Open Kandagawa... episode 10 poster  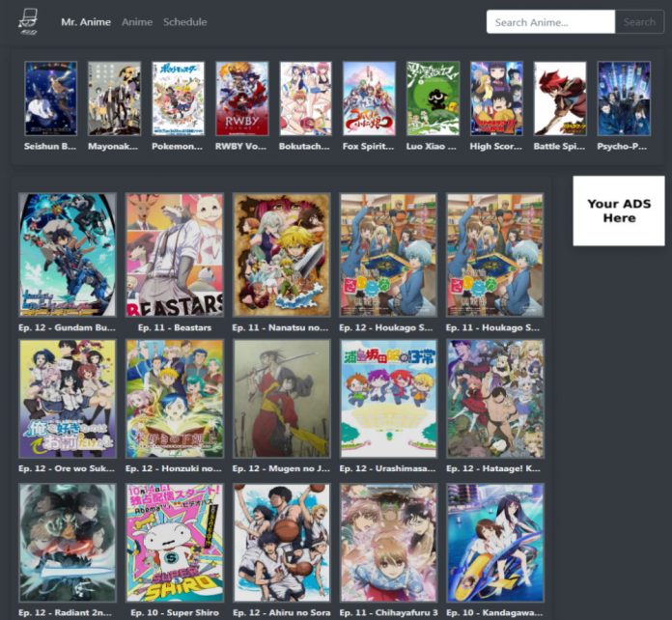[x=495, y=543]
